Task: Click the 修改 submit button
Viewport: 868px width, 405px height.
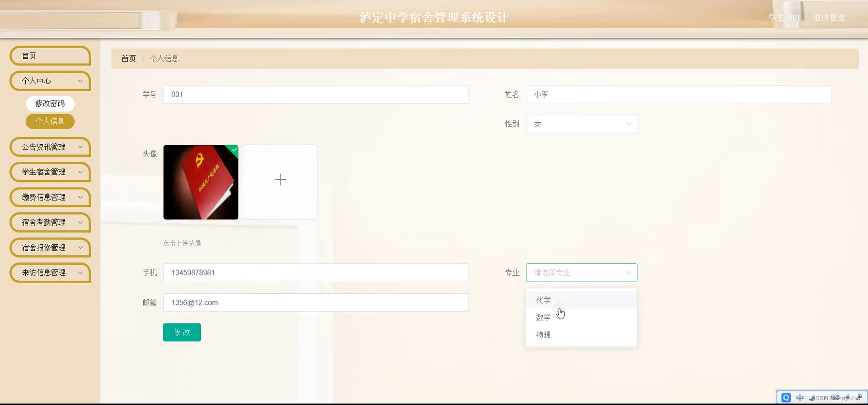Action: tap(182, 332)
